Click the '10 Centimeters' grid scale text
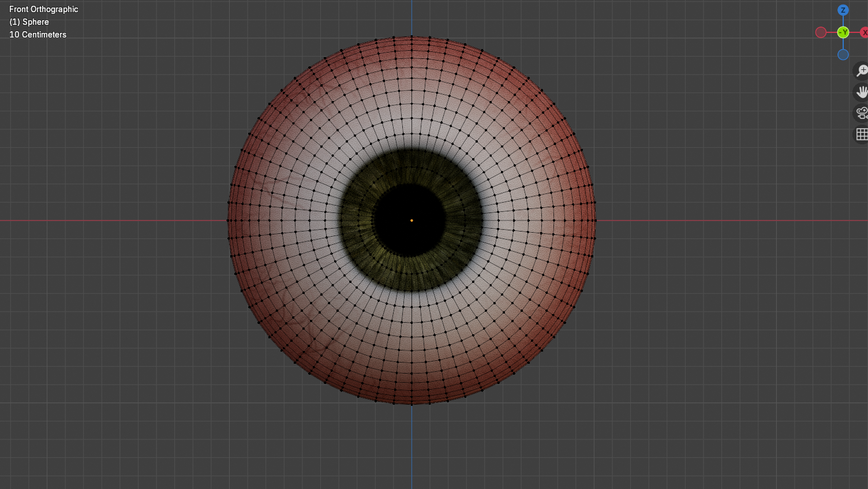The image size is (868, 489). (38, 35)
